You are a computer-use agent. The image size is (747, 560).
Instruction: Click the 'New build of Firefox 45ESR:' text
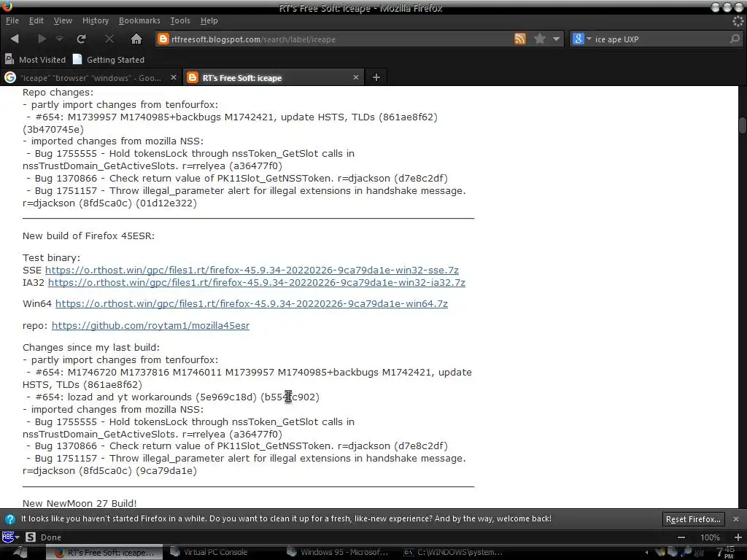88,236
